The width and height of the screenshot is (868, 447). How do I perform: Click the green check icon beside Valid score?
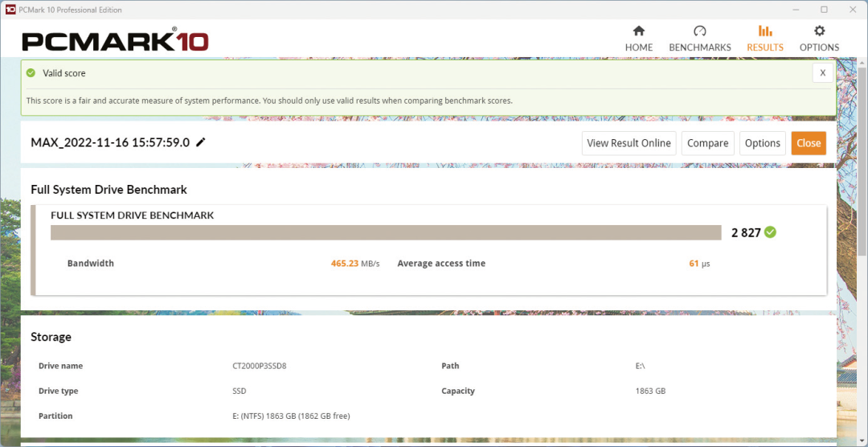pyautogui.click(x=31, y=72)
